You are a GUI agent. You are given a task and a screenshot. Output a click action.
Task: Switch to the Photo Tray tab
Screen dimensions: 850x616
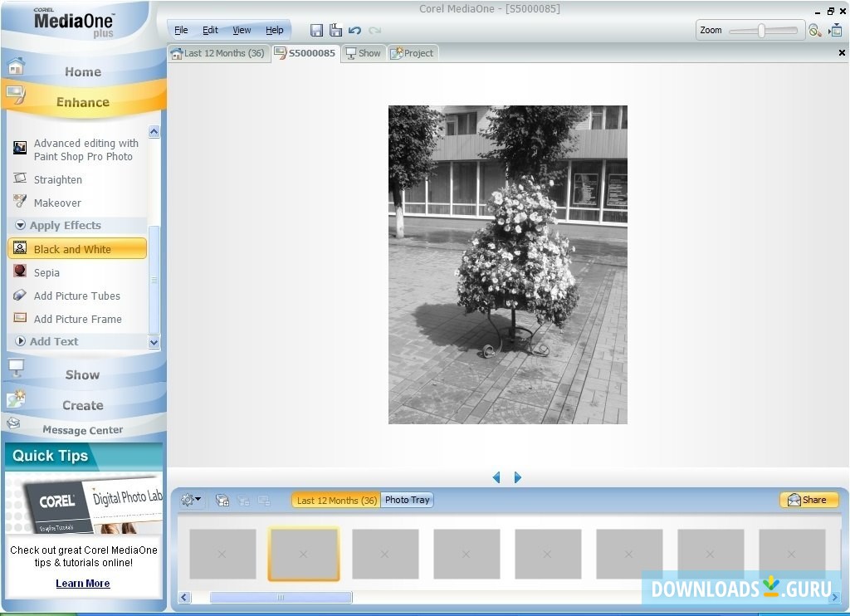click(408, 500)
